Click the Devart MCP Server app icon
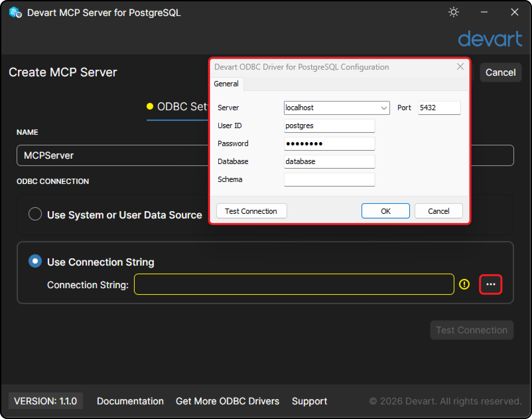Image resolution: width=532 pixels, height=419 pixels. tap(16, 13)
